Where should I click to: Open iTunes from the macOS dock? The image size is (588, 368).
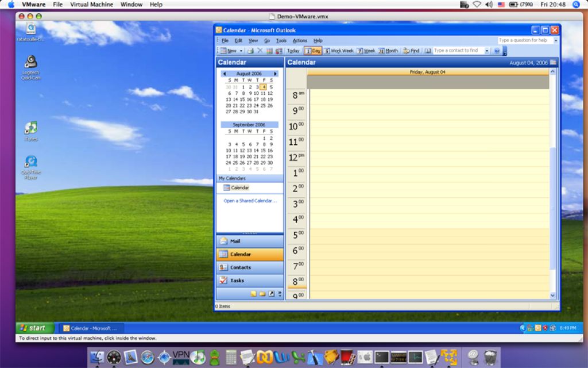[x=198, y=357]
